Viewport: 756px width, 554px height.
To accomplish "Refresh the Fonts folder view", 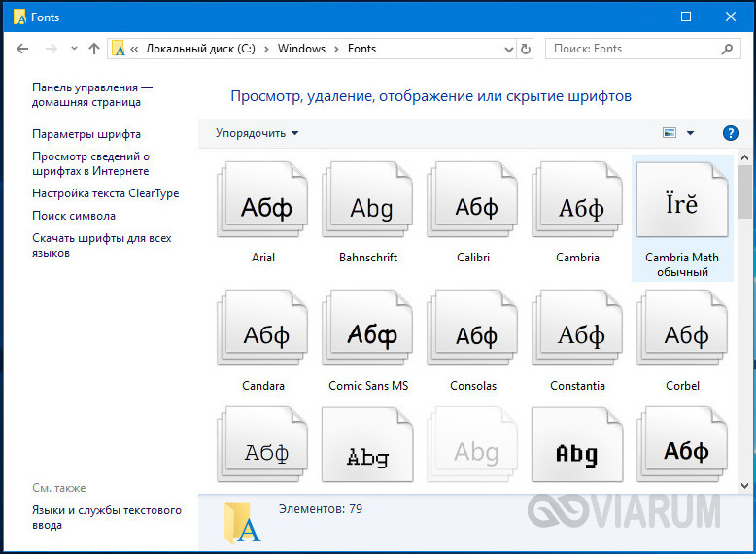I will tap(525, 49).
